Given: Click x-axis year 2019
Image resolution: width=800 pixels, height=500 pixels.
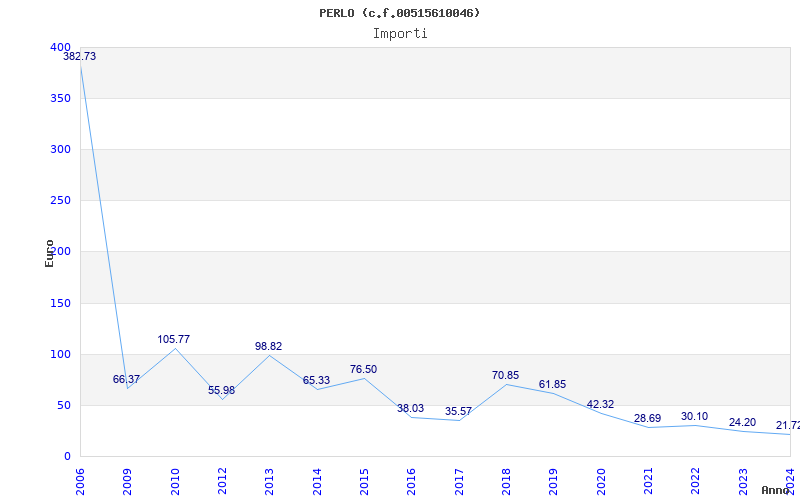Looking at the screenshot, I should [554, 481].
